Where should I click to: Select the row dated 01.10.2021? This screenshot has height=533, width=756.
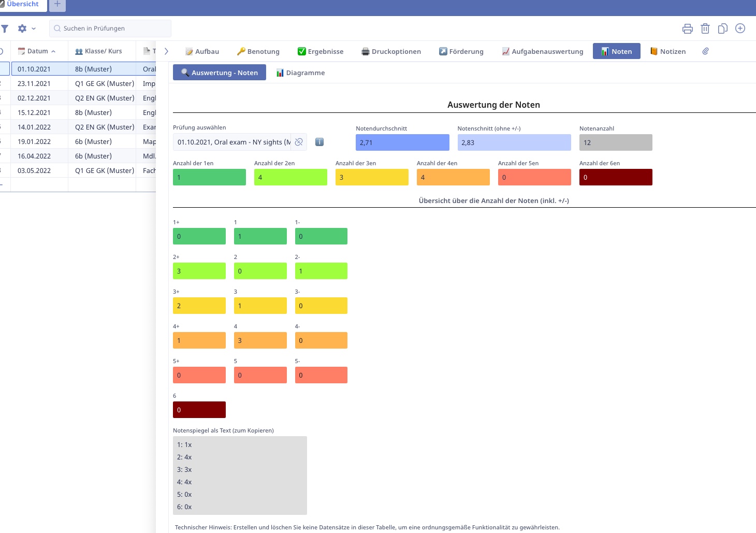78,69
